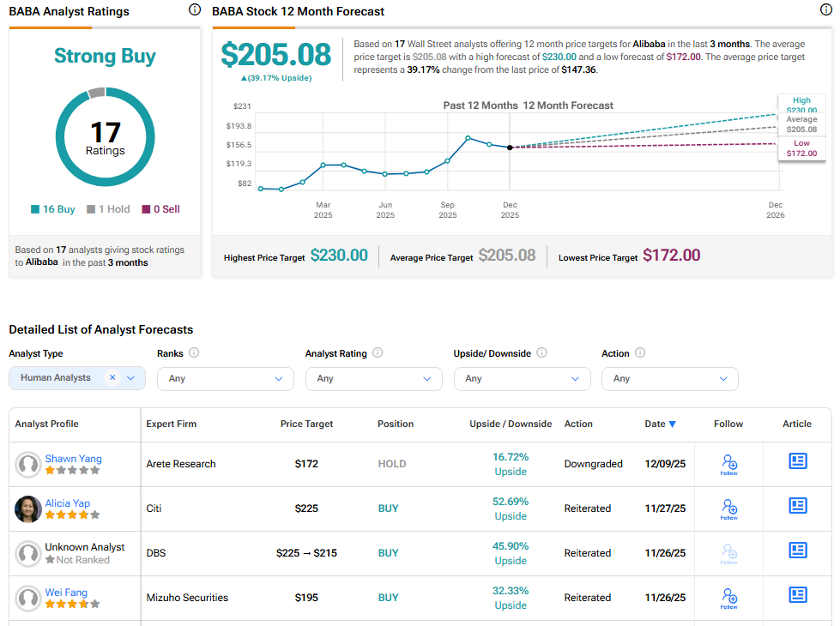Click info icon next to Ranks filter
The width and height of the screenshot is (840, 626).
pos(194,353)
